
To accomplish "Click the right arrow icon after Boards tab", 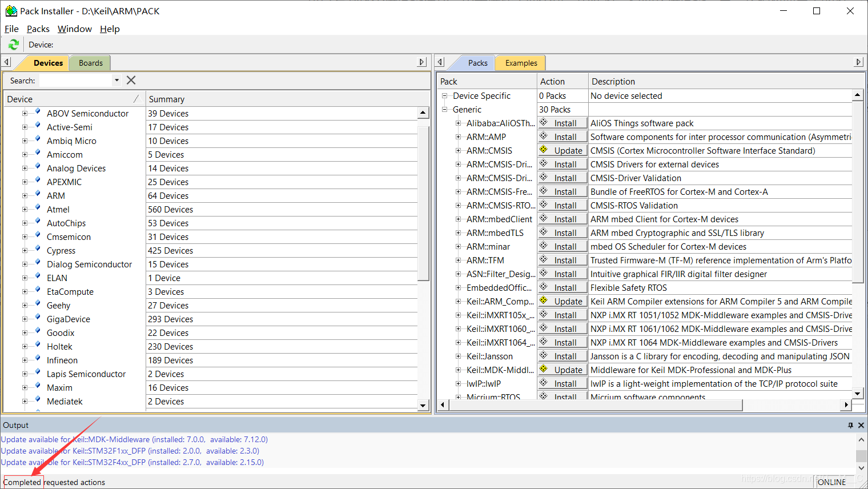I will pyautogui.click(x=422, y=62).
